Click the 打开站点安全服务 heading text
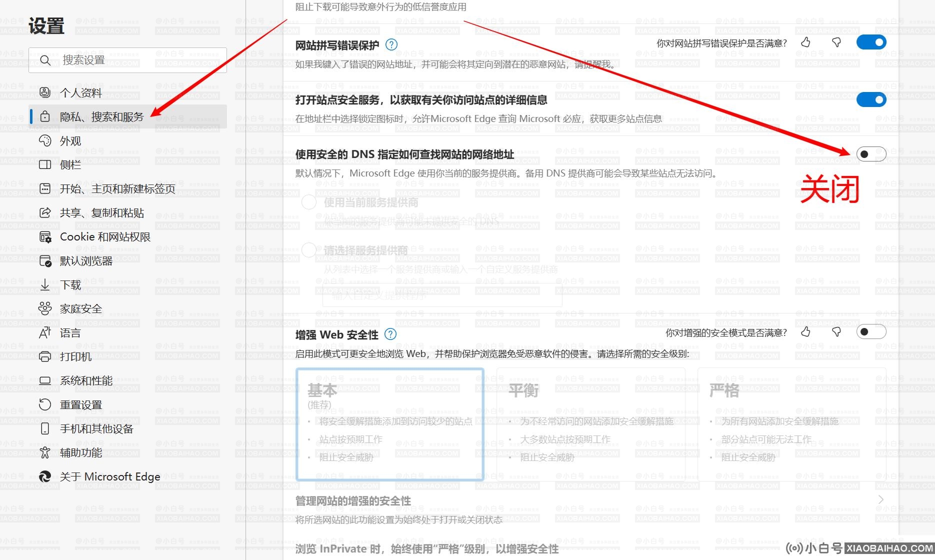This screenshot has height=560, width=935. tap(421, 100)
